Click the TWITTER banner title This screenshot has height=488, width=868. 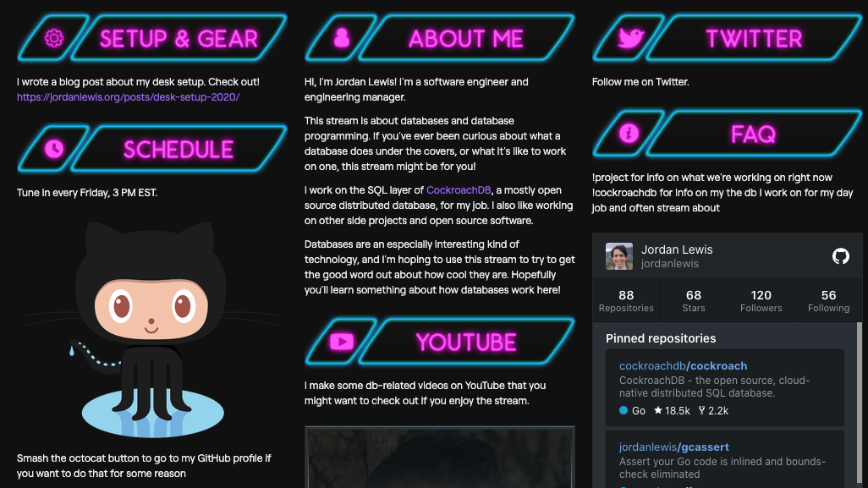[x=754, y=39]
